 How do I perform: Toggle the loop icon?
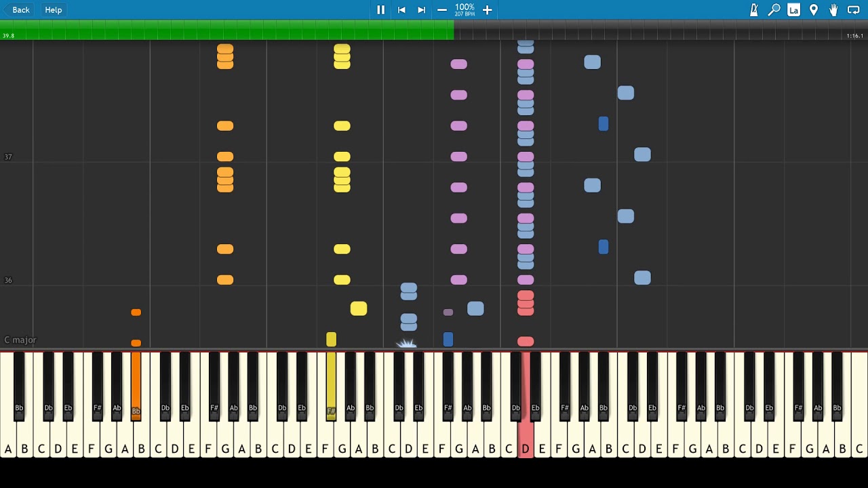854,9
